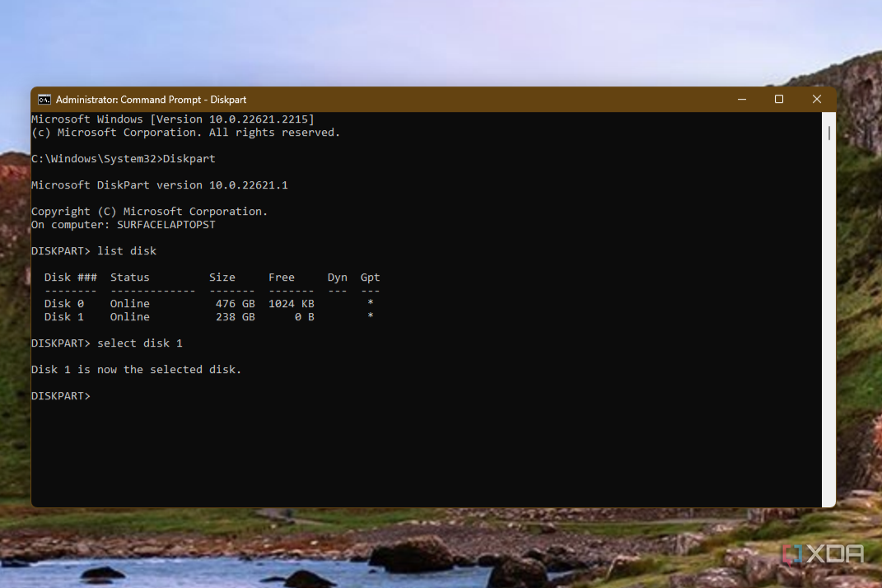
Task: Click the title bar text 'Administrator: Command Prompt - Diskpart'
Action: (151, 100)
